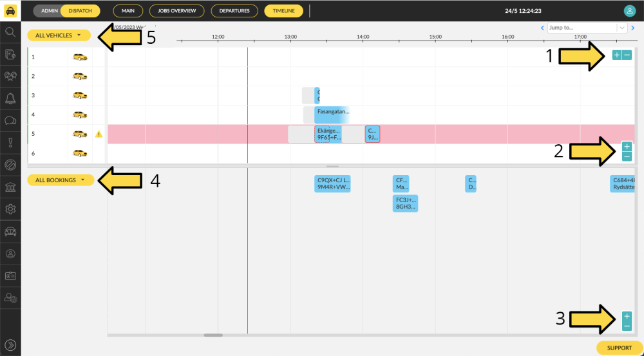The image size is (644, 356).
Task: Click the notifications bell icon
Action: 10,98
